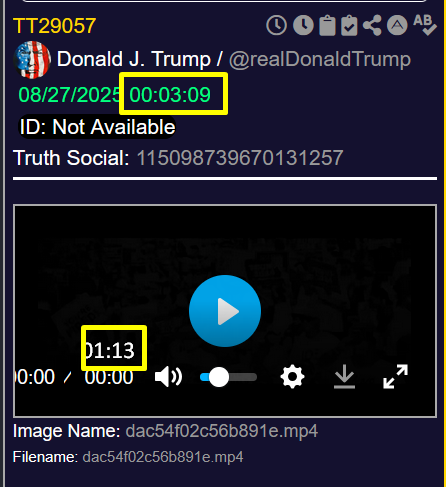
Task: Play the video with blue button
Action: pyautogui.click(x=225, y=311)
